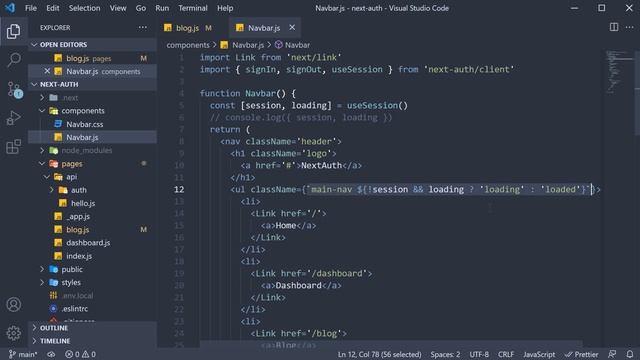Collapse the Open Editors section

click(92, 44)
